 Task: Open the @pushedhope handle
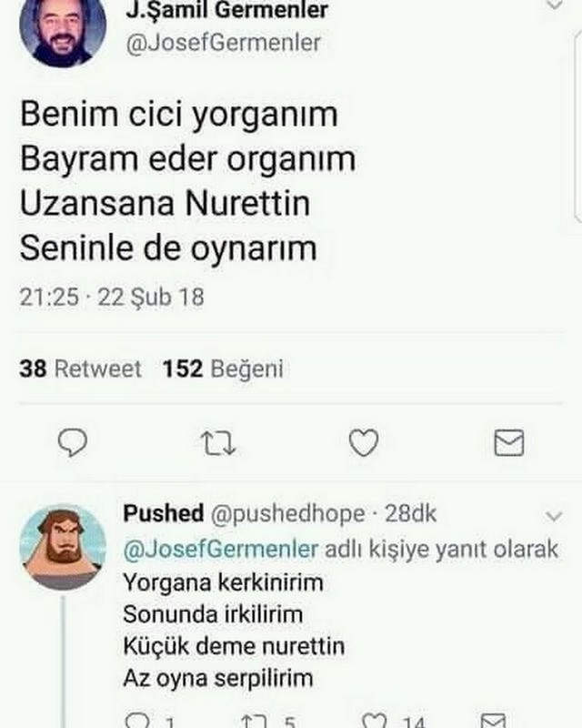tap(287, 514)
